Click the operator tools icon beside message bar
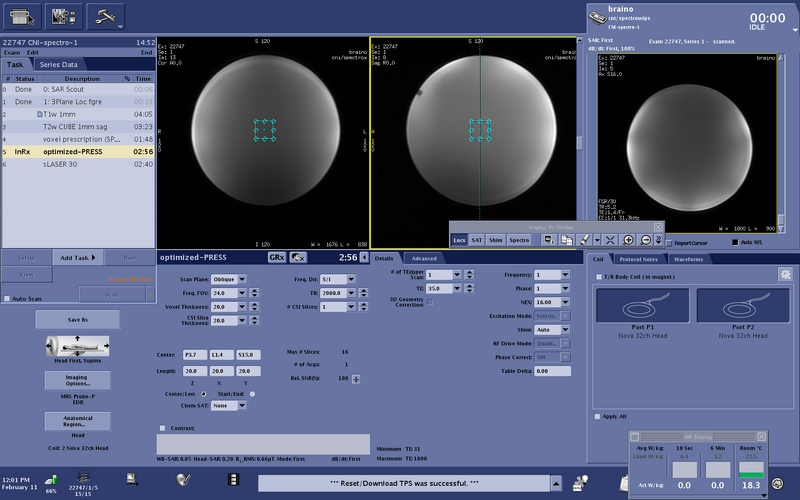 click(580, 482)
